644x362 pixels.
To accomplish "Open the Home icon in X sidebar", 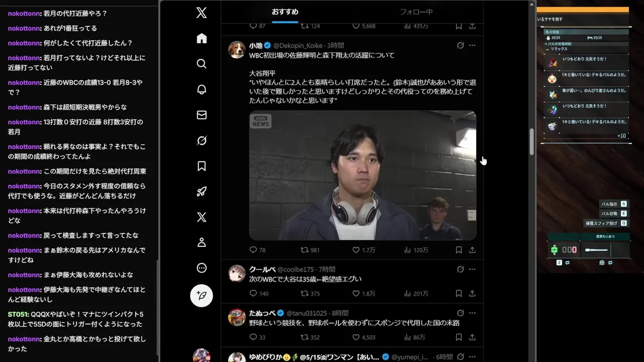I will tap(202, 39).
